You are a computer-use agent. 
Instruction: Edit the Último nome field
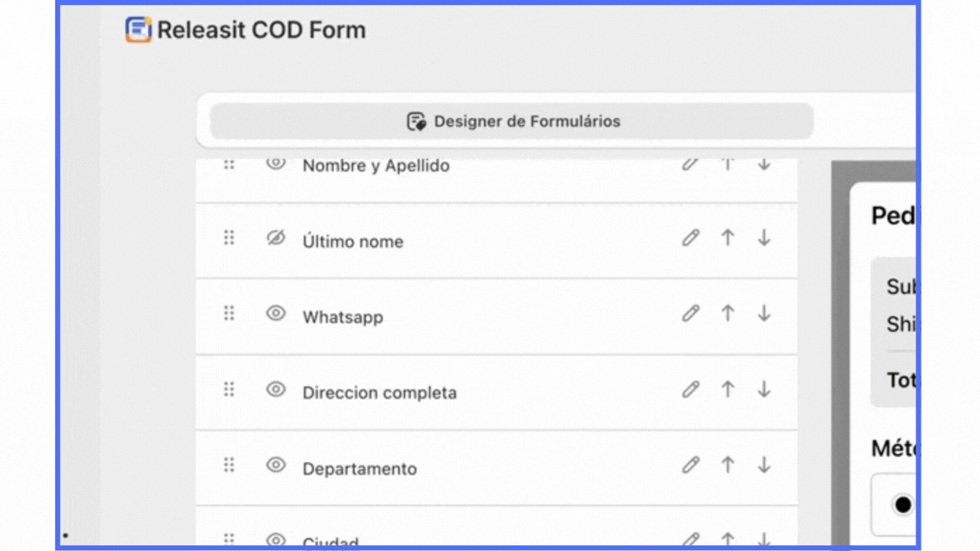690,238
